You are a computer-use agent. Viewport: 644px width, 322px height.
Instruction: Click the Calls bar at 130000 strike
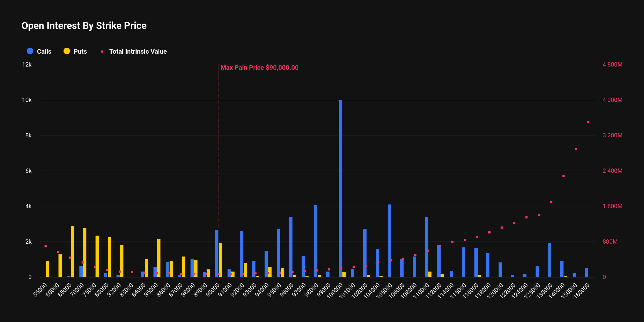tap(549, 260)
